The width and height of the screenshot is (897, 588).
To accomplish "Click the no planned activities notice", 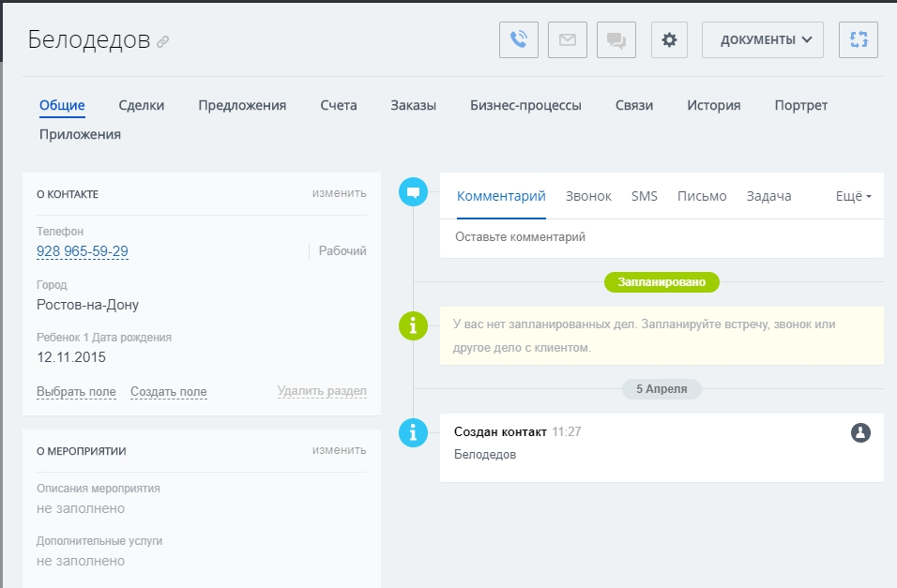I will coord(661,336).
